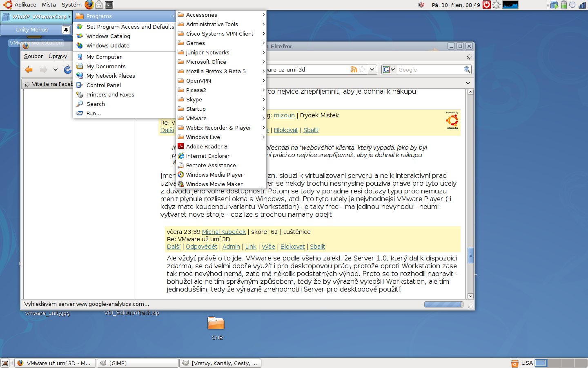Viewport: 588px width, 368px height.
Task: Click the page loading progress bar
Action: [x=443, y=304]
